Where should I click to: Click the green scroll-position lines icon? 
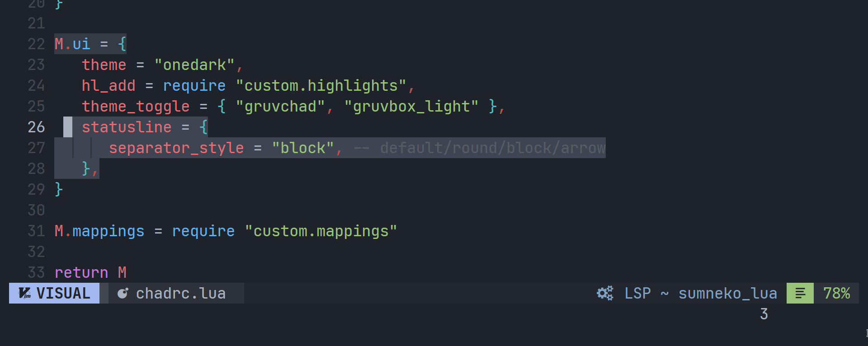pyautogui.click(x=800, y=293)
